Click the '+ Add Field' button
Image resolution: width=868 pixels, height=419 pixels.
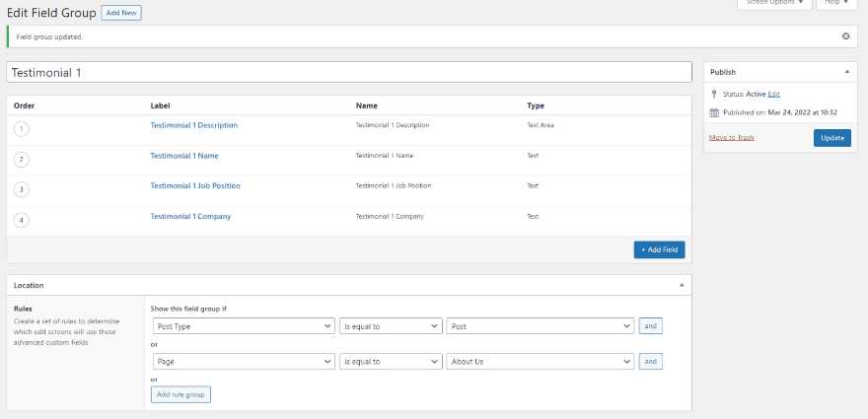click(659, 250)
